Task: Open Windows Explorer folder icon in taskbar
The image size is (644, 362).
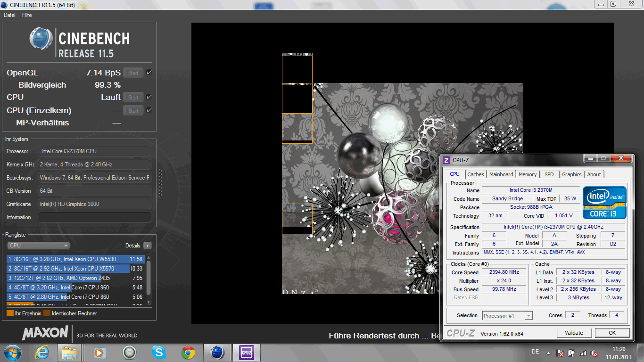Action: tap(69, 353)
